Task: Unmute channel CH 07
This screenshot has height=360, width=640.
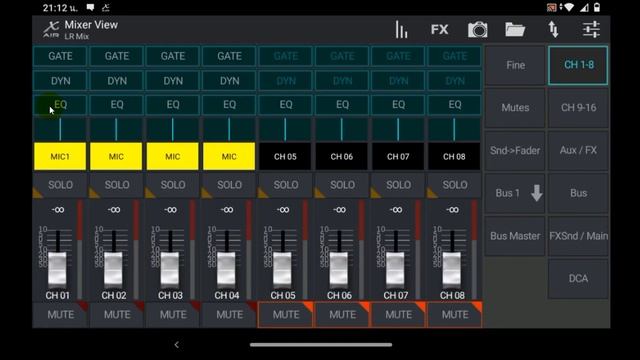Action: coord(398,315)
